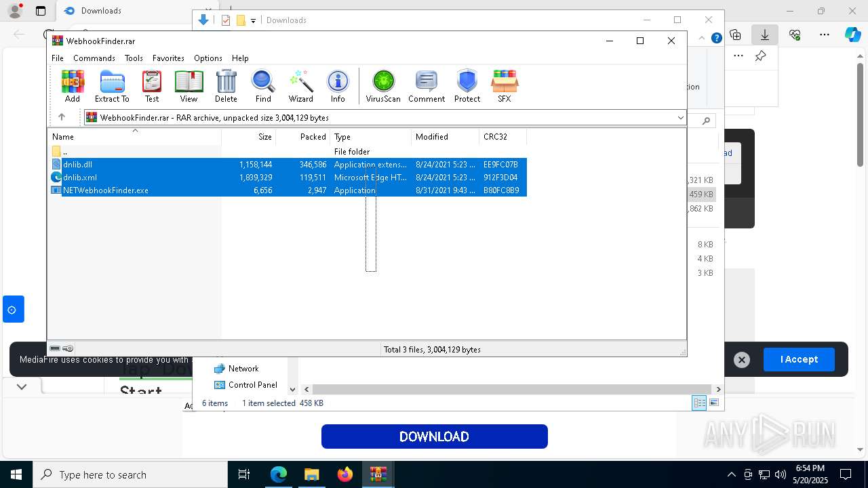868x488 pixels.
Task: Show hidden system tray icons
Action: coord(731,474)
